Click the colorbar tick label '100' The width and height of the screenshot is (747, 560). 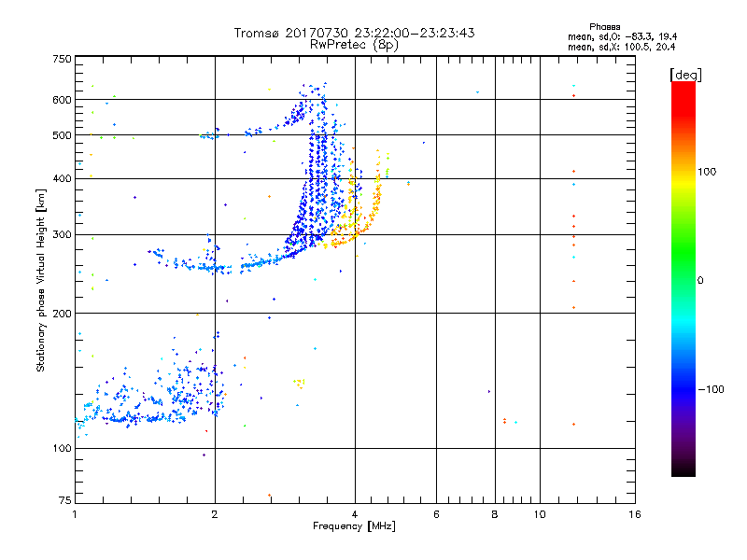pos(707,172)
